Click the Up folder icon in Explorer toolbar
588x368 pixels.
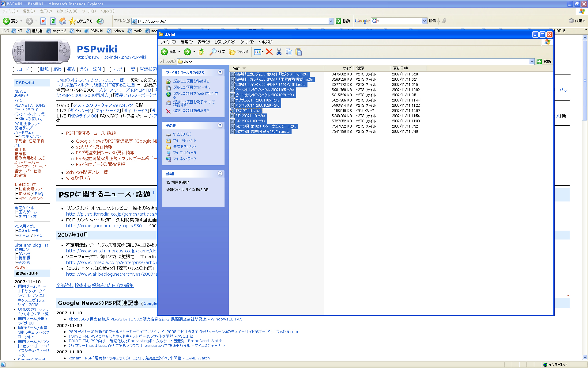click(x=201, y=52)
